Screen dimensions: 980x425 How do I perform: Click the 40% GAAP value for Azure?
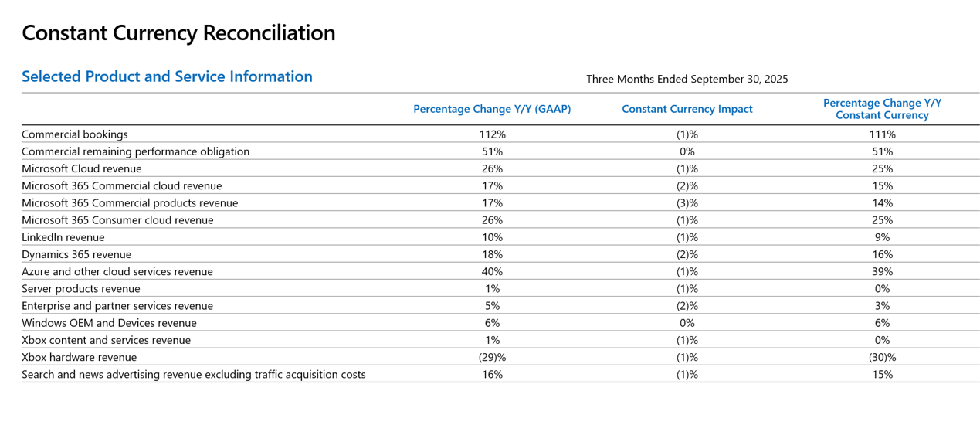tap(492, 272)
